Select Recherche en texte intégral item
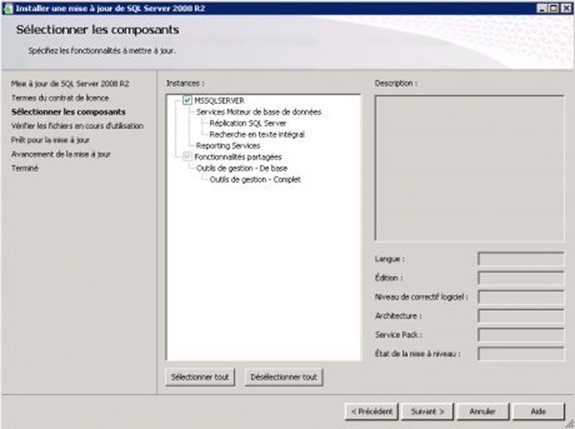This screenshot has height=429, width=575. pos(257,135)
